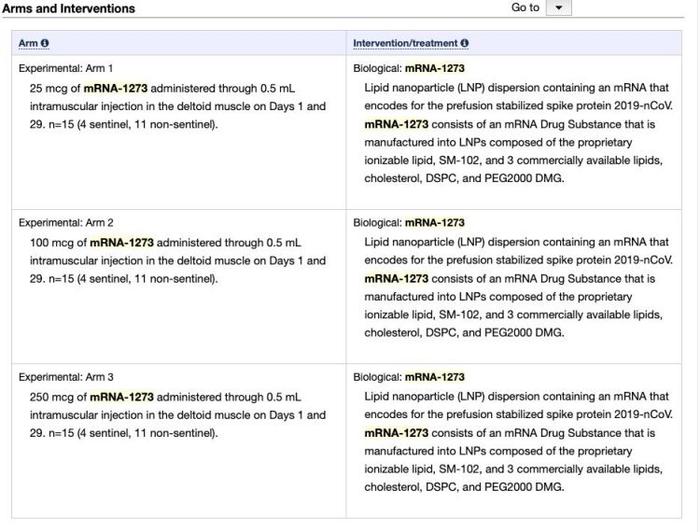
Task: Click the 'Arms and Interventions' heading
Action: pos(68,8)
